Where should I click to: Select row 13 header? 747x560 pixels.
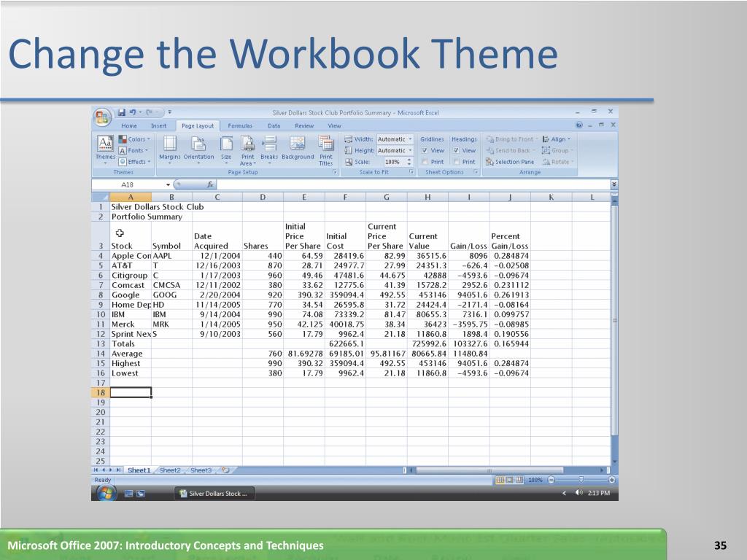click(101, 344)
